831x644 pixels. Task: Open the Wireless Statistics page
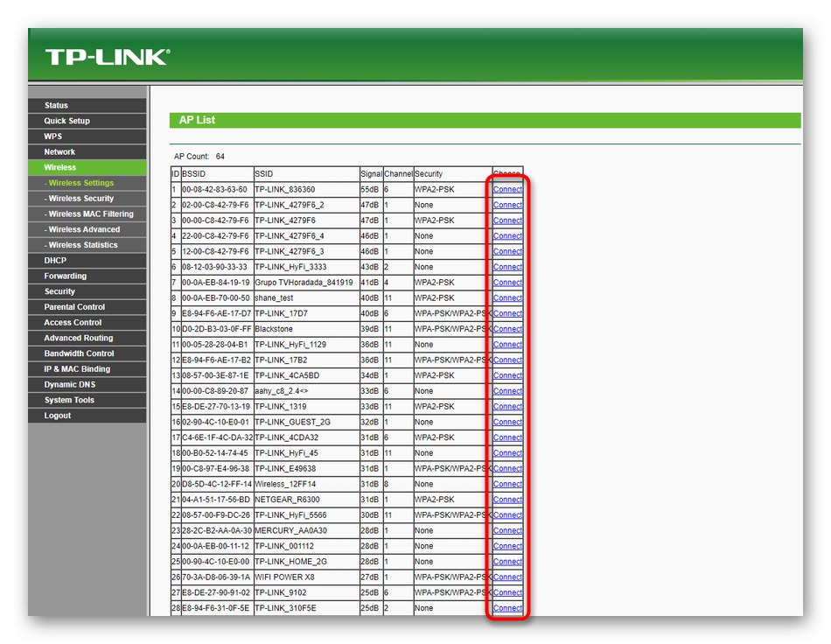(x=87, y=245)
